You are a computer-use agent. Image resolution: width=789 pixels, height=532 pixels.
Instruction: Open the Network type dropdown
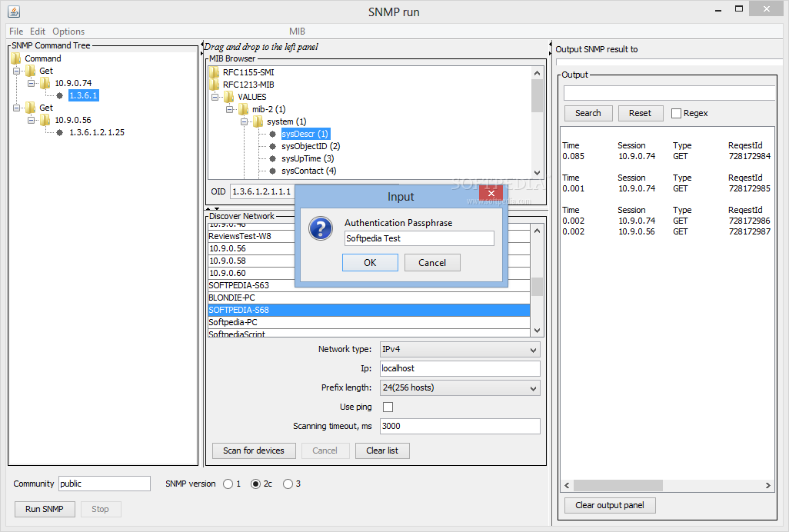[460, 350]
